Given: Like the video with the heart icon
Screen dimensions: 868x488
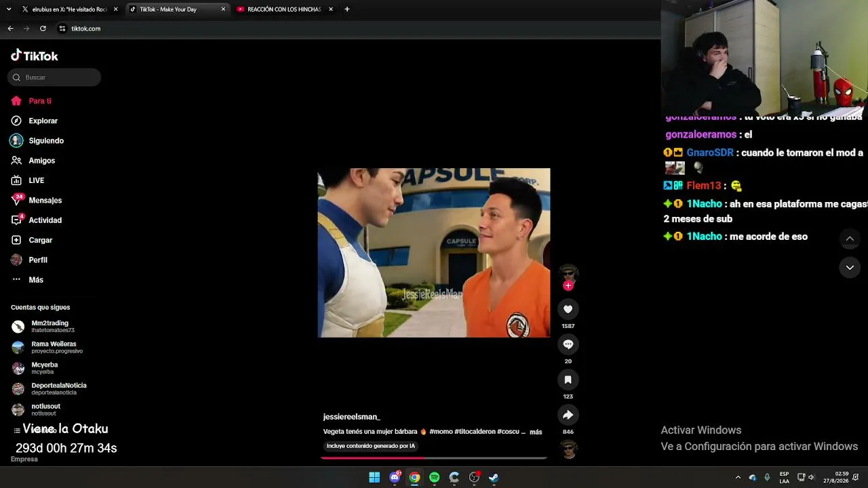Looking at the screenshot, I should pyautogui.click(x=568, y=309).
